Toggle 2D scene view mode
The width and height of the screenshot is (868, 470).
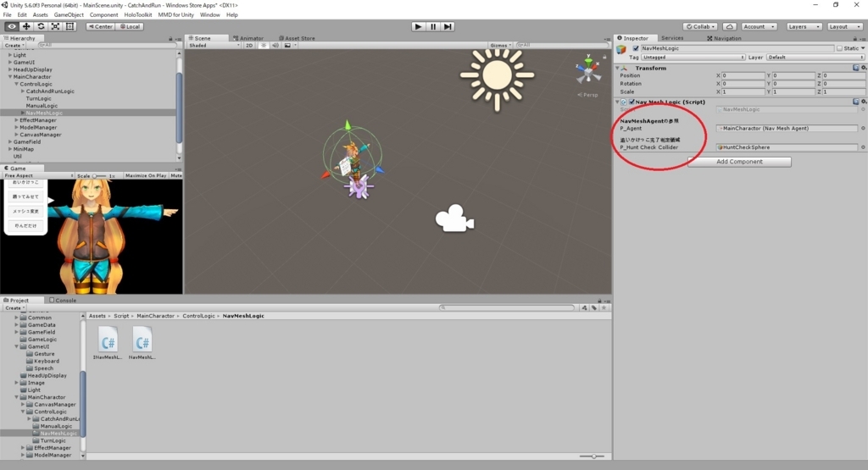(249, 46)
